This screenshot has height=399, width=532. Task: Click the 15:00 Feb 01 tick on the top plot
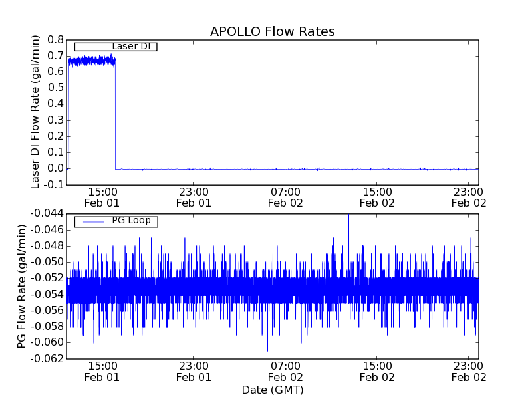(102, 197)
